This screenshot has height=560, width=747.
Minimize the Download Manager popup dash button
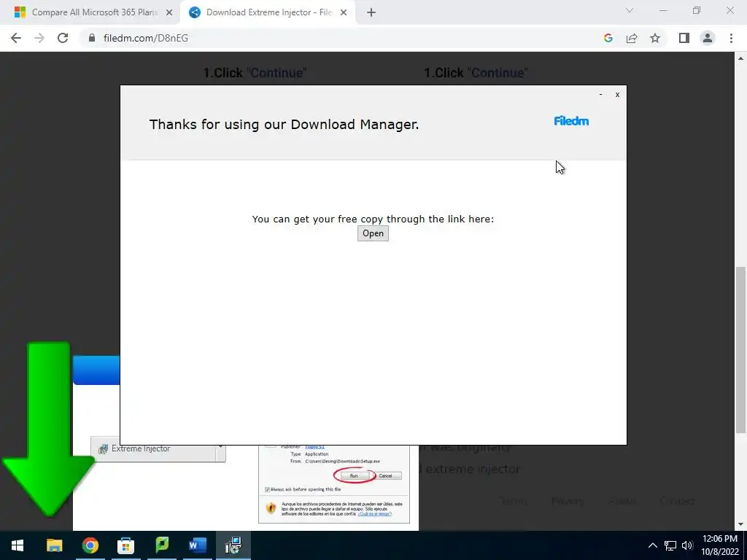pyautogui.click(x=601, y=94)
